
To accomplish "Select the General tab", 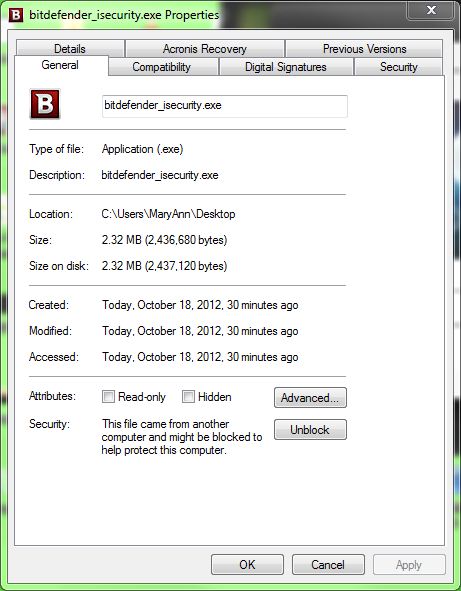I will coord(60,65).
